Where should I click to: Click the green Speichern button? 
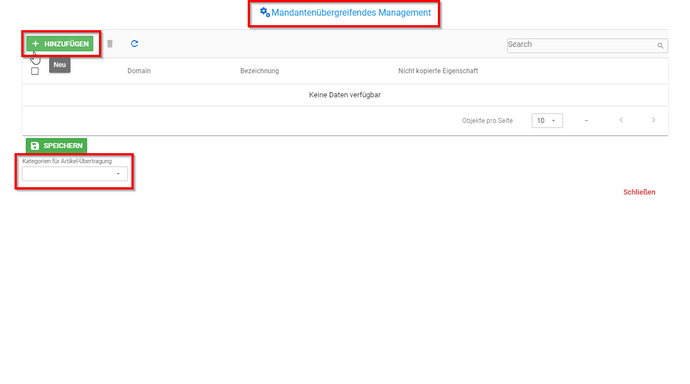click(x=56, y=146)
